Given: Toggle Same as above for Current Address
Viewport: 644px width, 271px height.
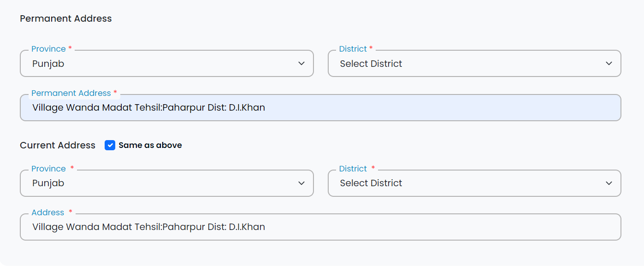Looking at the screenshot, I should pos(110,145).
